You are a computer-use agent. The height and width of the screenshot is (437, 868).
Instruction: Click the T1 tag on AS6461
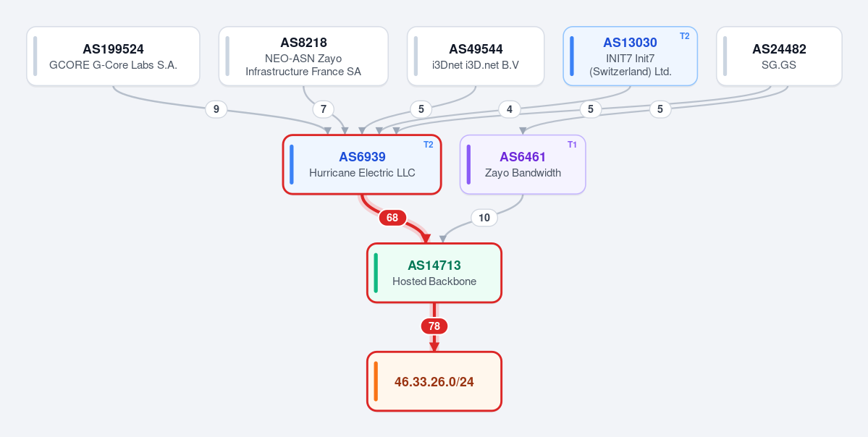573,145
